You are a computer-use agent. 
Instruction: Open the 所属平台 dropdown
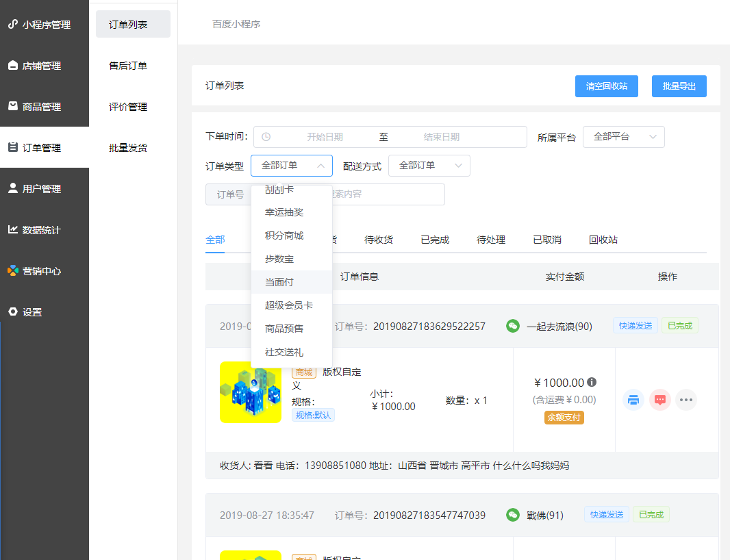[624, 137]
